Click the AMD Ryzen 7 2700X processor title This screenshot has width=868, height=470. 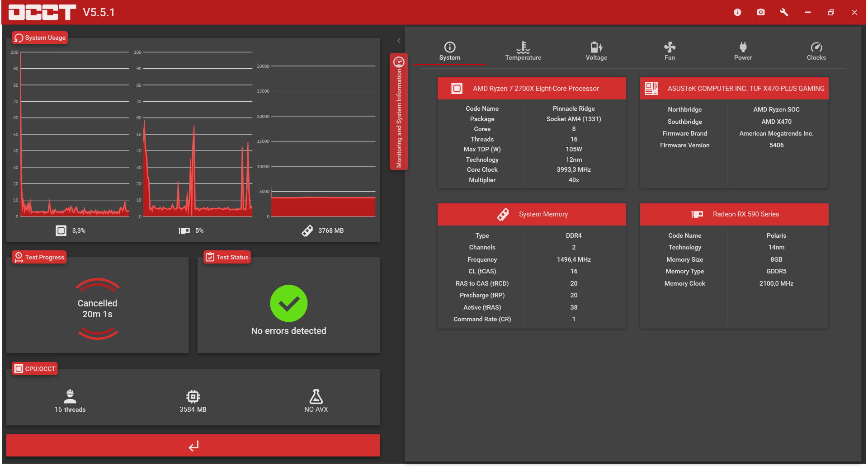click(536, 89)
